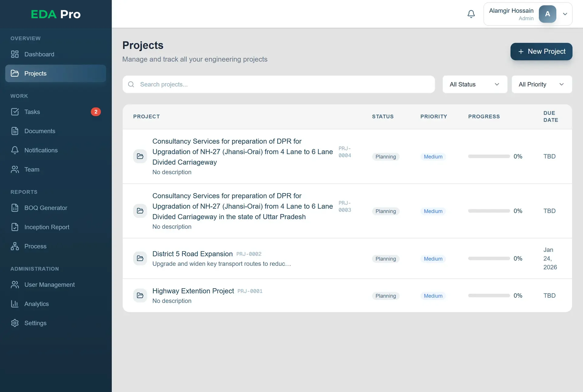583x392 pixels.
Task: Click the top bar notification bell
Action: pyautogui.click(x=471, y=14)
